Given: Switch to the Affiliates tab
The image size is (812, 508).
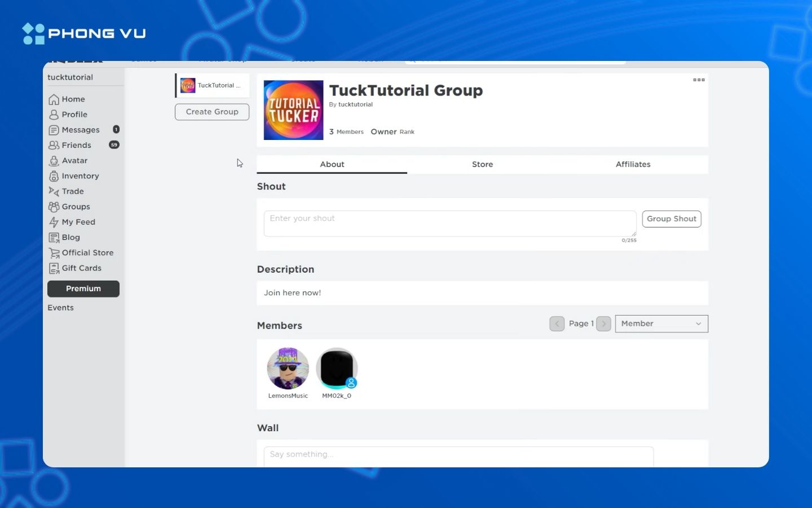Looking at the screenshot, I should (x=633, y=164).
